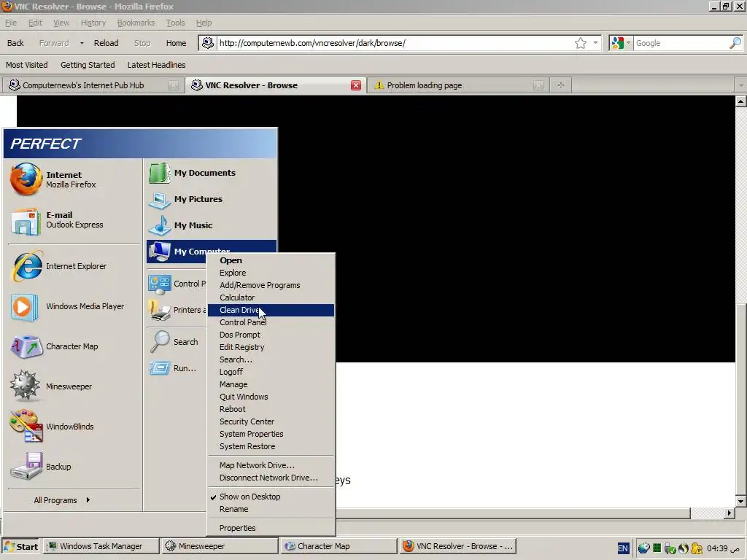Click the globe icon in system tray
This screenshot has height=560, width=747.
point(643,548)
